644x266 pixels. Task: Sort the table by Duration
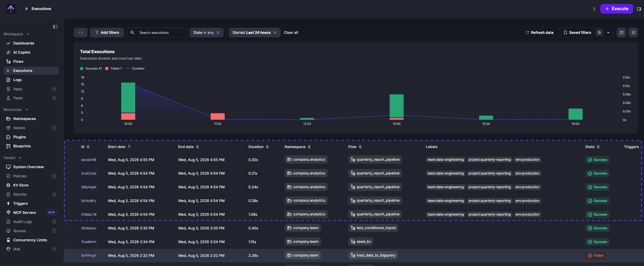[x=267, y=147]
